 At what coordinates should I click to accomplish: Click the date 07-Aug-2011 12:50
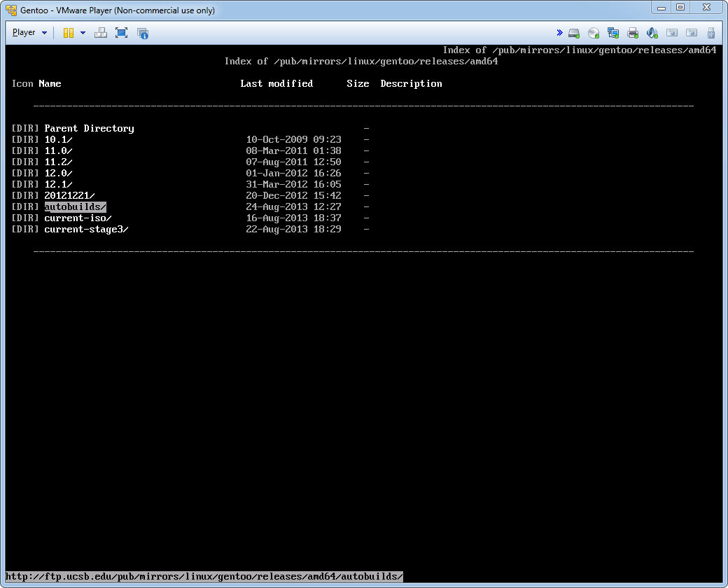(293, 162)
